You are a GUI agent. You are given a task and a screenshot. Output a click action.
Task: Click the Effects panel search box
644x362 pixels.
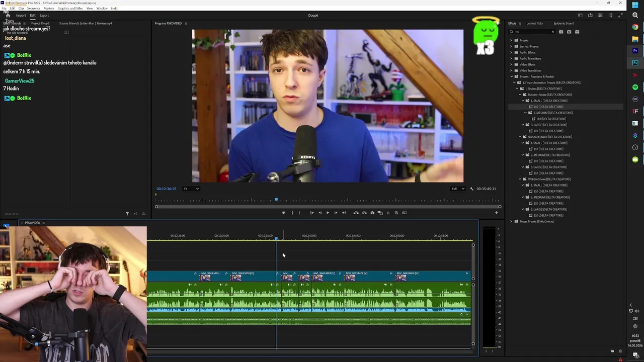click(532, 32)
